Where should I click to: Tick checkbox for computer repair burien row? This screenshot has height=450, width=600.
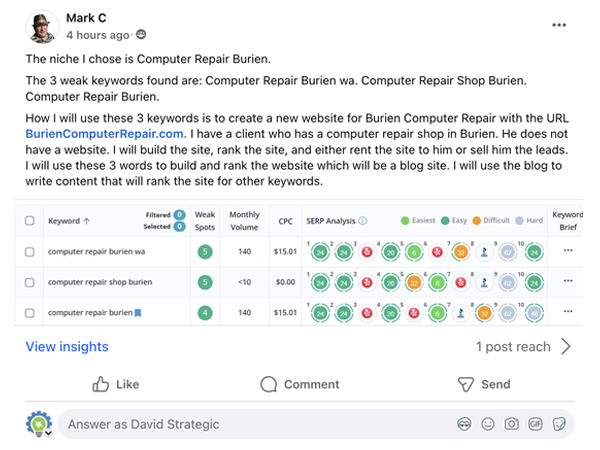pos(29,313)
